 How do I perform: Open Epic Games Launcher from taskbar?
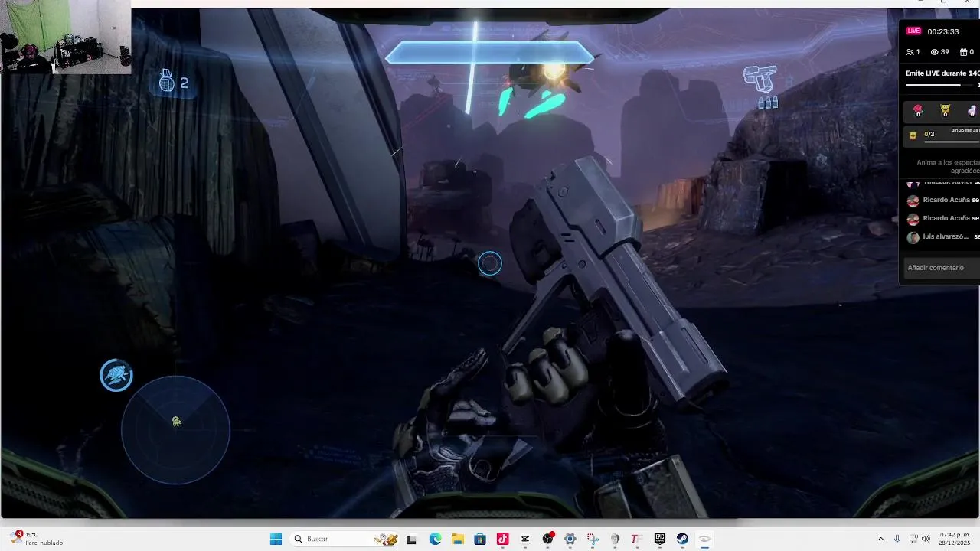coord(659,539)
